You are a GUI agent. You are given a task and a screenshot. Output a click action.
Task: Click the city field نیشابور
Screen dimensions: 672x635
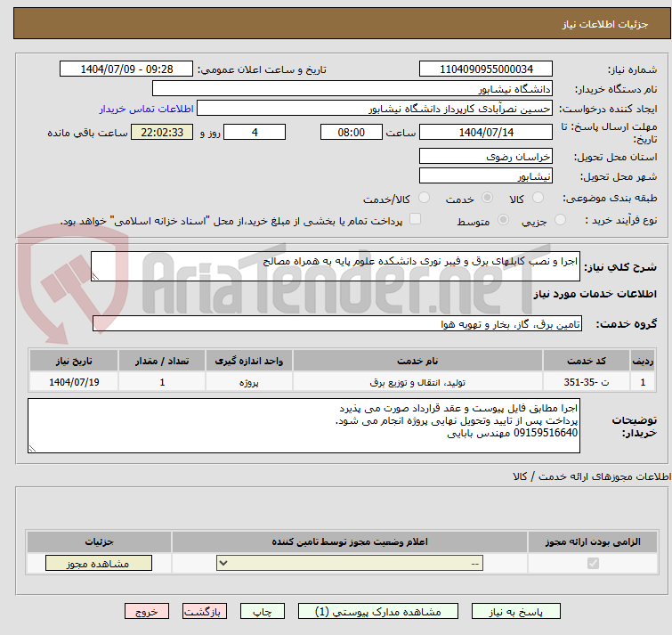pyautogui.click(x=486, y=176)
